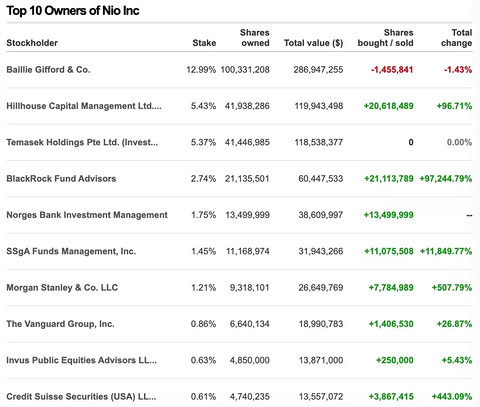Click total value 13,557,072
Viewport: 480px width, 407px height.
pyautogui.click(x=321, y=397)
